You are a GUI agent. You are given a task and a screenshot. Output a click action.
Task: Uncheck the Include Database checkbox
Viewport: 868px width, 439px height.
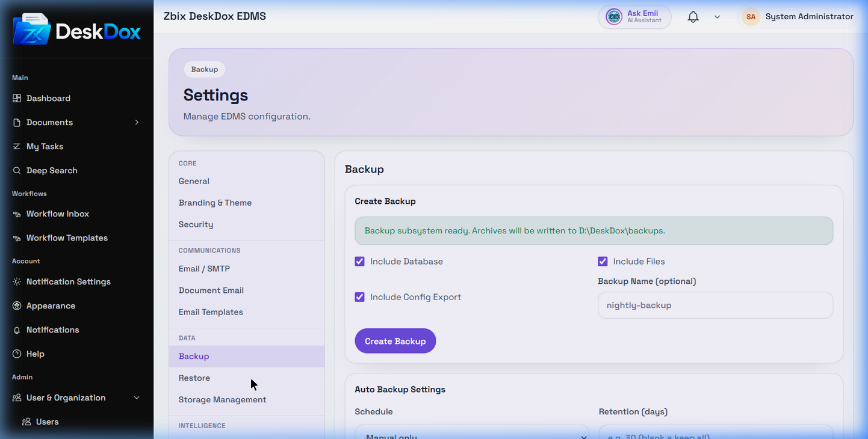point(360,262)
